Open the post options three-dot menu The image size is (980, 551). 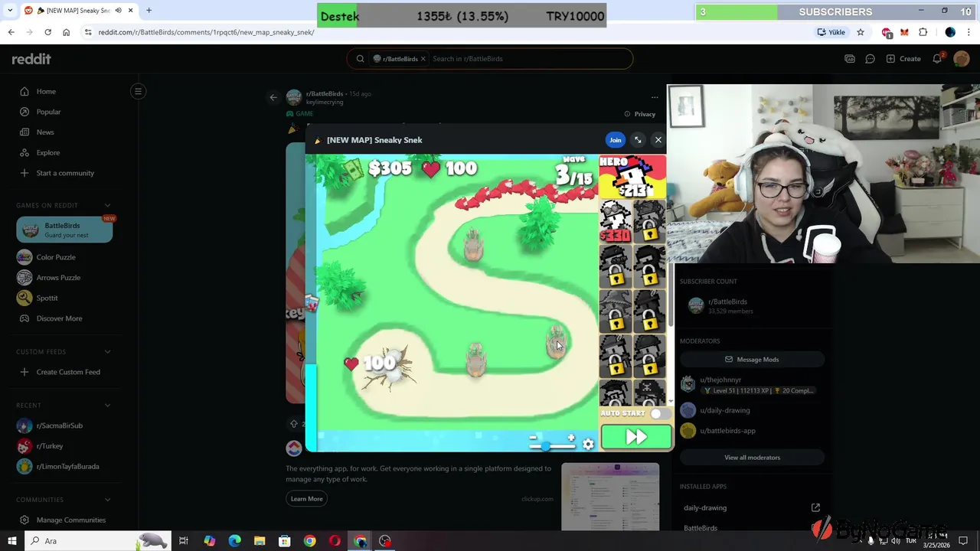tap(655, 97)
